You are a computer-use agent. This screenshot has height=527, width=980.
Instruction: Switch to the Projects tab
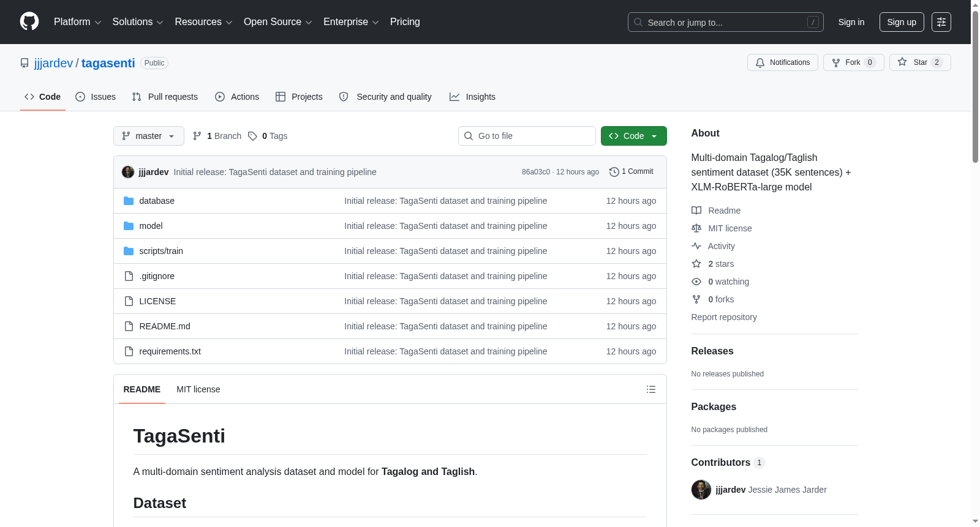(299, 97)
